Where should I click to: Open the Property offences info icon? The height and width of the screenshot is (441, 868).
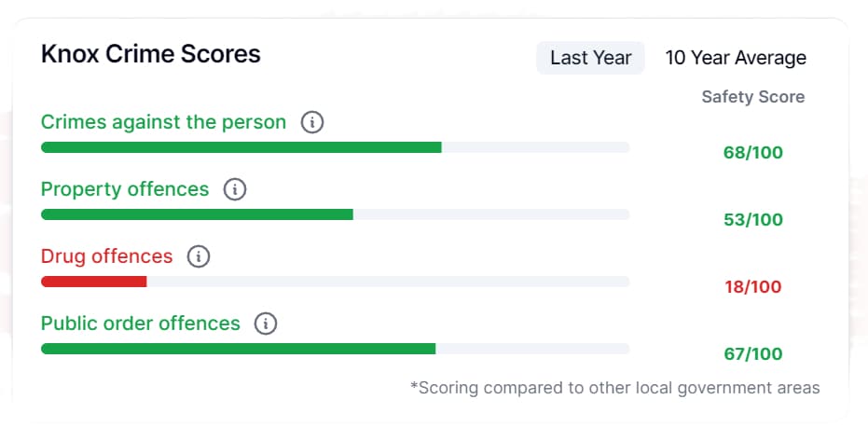[235, 189]
